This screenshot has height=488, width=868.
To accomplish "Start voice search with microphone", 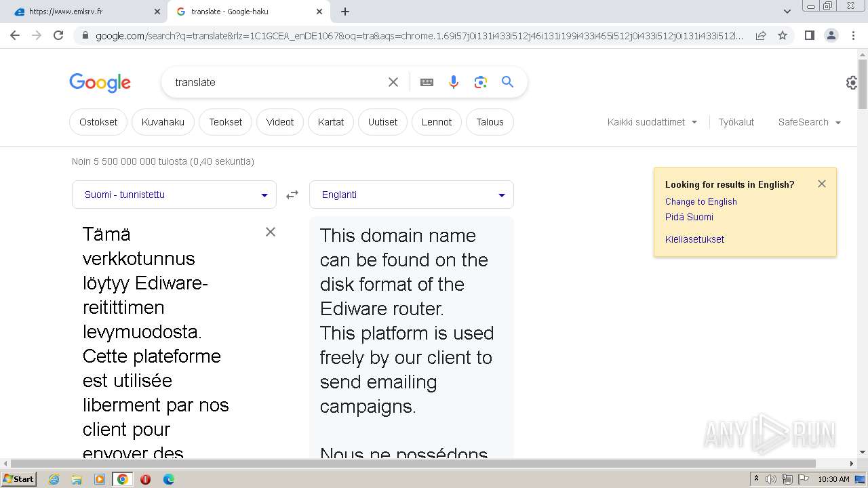I will (x=454, y=82).
